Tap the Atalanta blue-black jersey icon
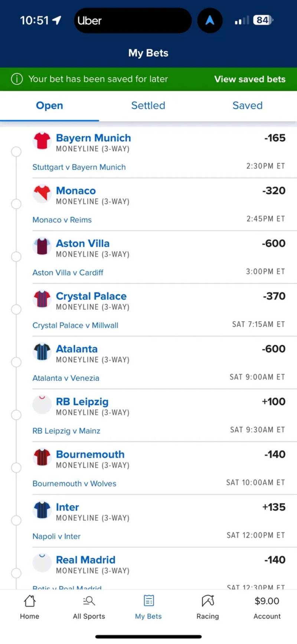The image size is (297, 644). tap(42, 352)
